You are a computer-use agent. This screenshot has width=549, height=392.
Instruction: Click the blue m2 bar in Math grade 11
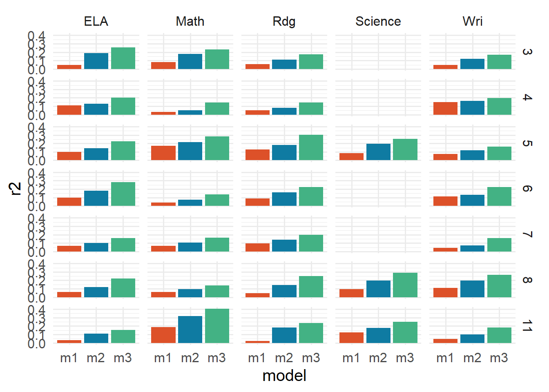(x=190, y=330)
